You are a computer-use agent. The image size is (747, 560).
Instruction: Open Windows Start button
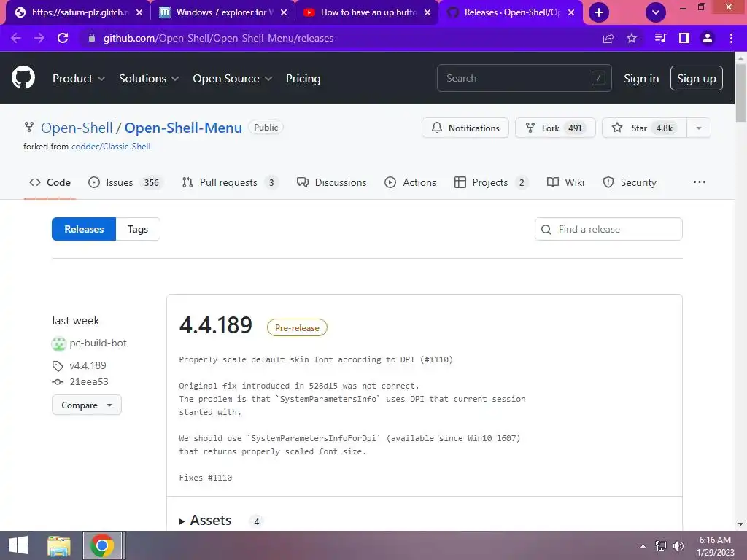(x=18, y=545)
